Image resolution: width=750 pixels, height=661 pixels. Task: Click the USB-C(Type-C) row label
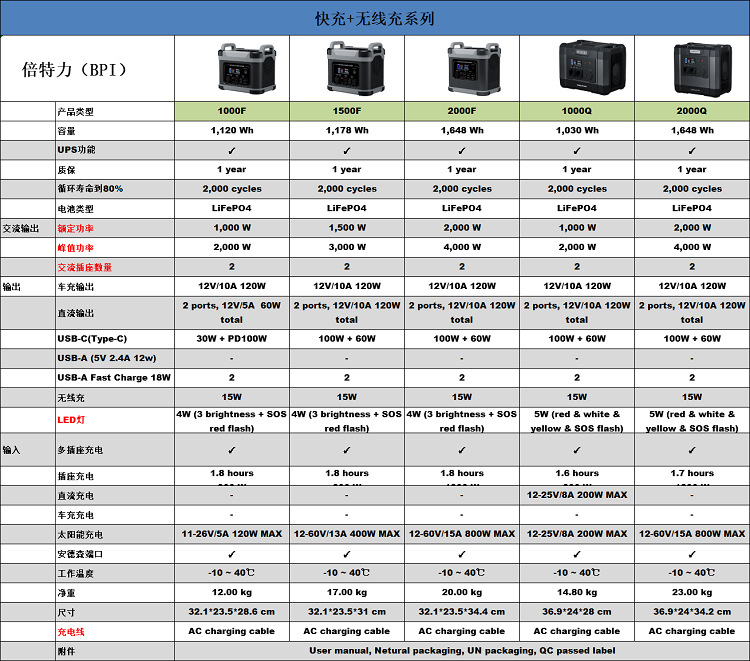coord(92,339)
